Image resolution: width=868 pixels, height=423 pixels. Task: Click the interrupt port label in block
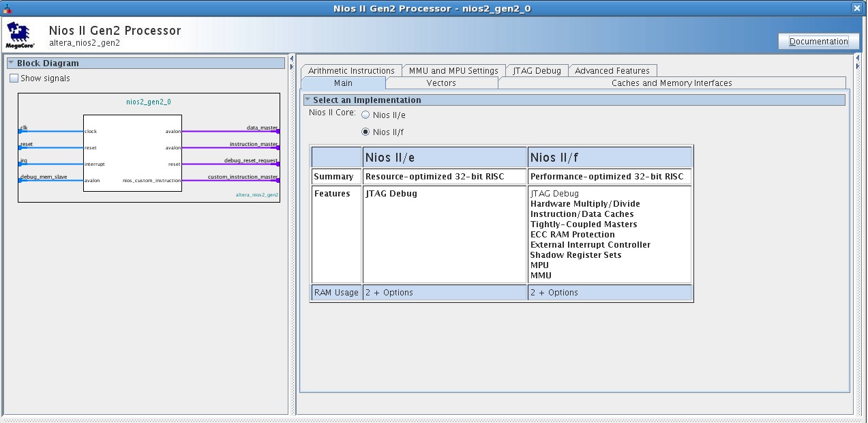(95, 164)
